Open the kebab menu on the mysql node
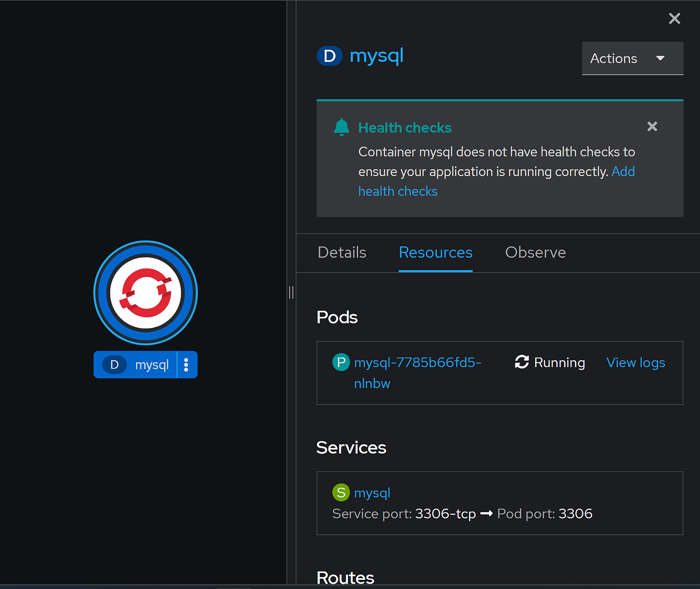The image size is (700, 589). (x=186, y=364)
